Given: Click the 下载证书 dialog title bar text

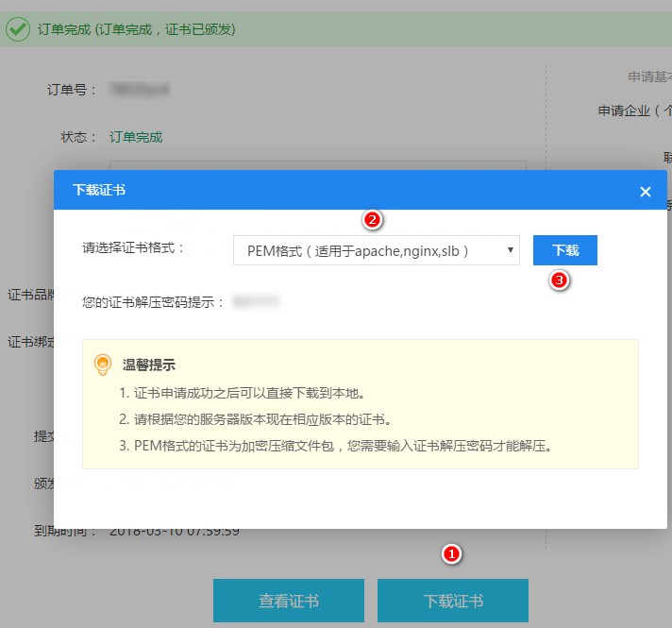Looking at the screenshot, I should (99, 191).
